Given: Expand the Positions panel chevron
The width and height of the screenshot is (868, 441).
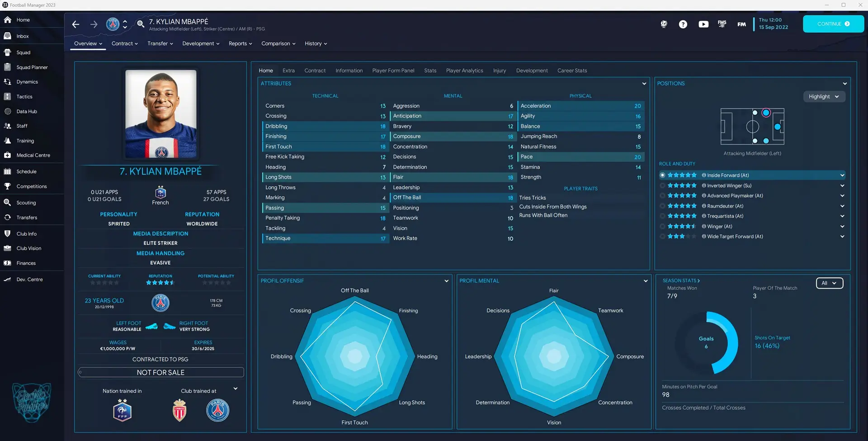Looking at the screenshot, I should tap(844, 84).
